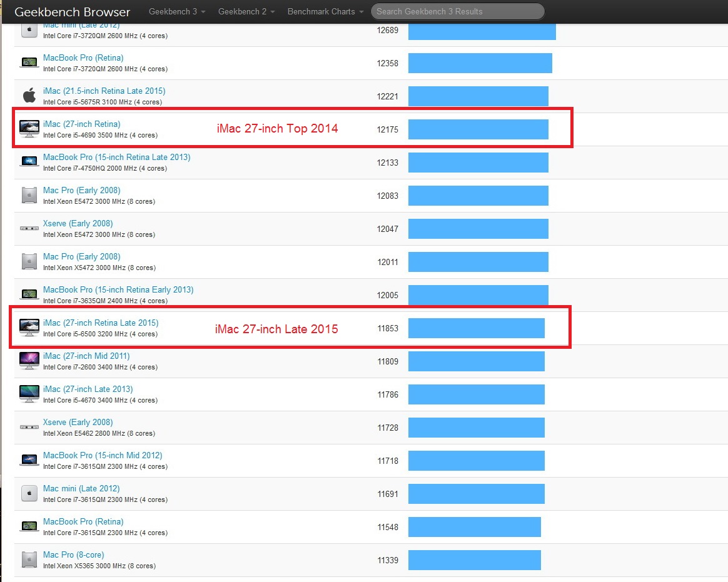This screenshot has height=582, width=728.
Task: Click the Mac Pro icon in the E5472 row
Action: pyautogui.click(x=29, y=195)
